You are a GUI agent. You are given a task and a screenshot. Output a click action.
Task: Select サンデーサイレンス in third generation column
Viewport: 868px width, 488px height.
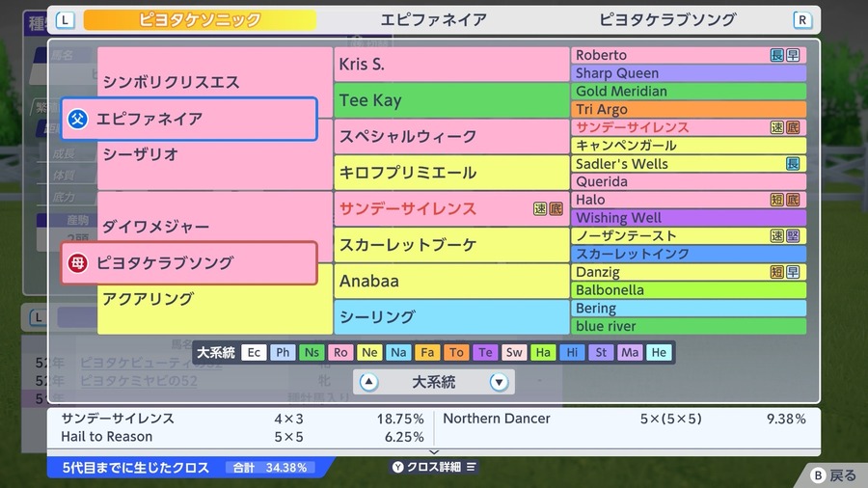click(451, 208)
